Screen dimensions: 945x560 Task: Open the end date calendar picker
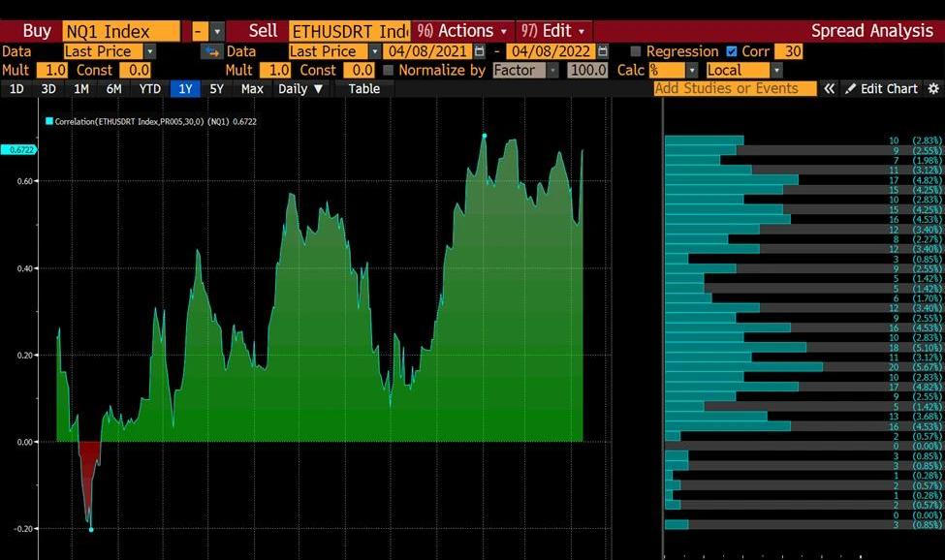click(x=603, y=51)
